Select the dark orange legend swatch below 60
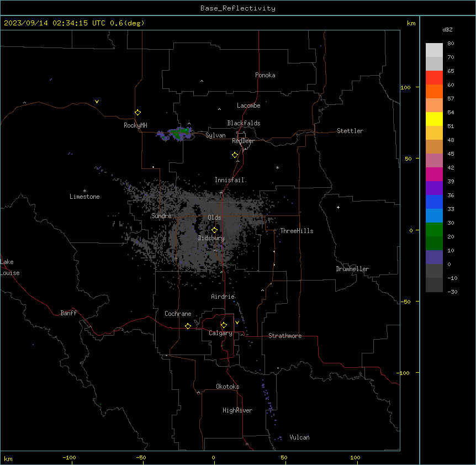The width and height of the screenshot is (476, 465). tap(434, 91)
